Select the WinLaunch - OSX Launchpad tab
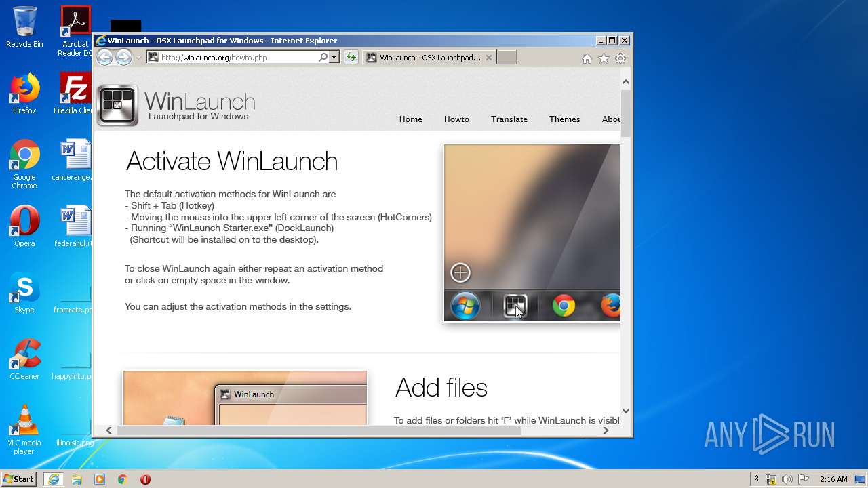The width and height of the screenshot is (868, 488). [x=429, y=58]
